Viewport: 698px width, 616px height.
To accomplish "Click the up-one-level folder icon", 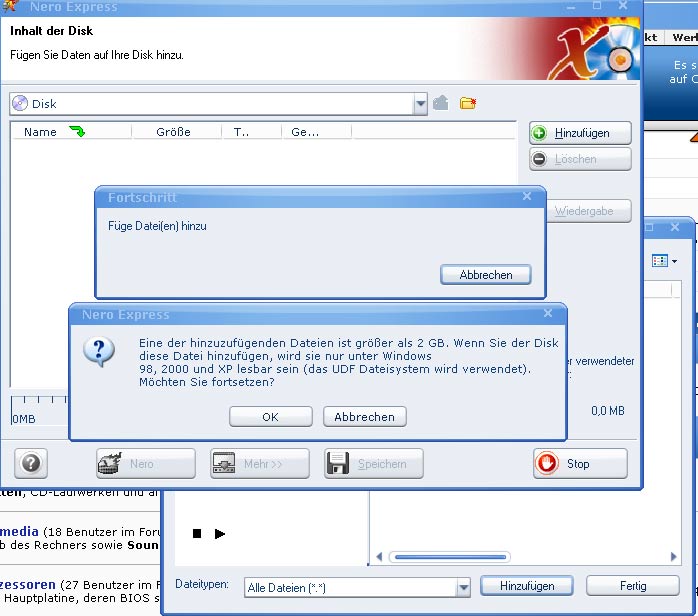I will 441,103.
